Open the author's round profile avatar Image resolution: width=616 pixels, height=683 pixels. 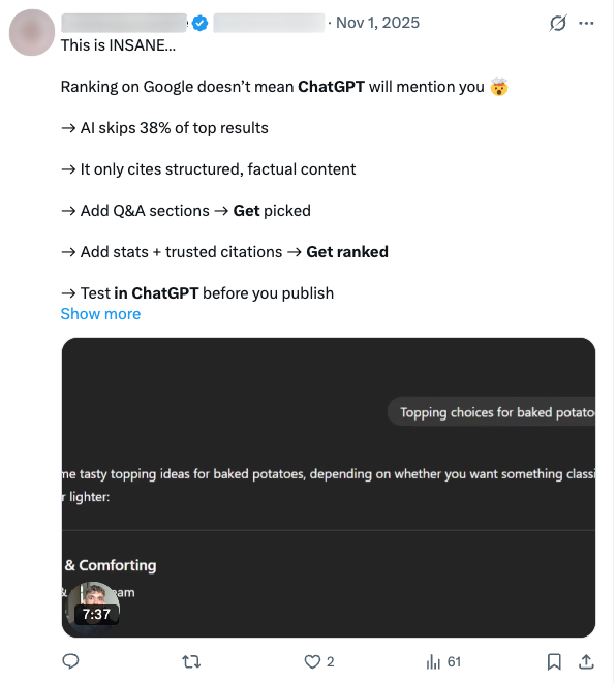pyautogui.click(x=32, y=33)
